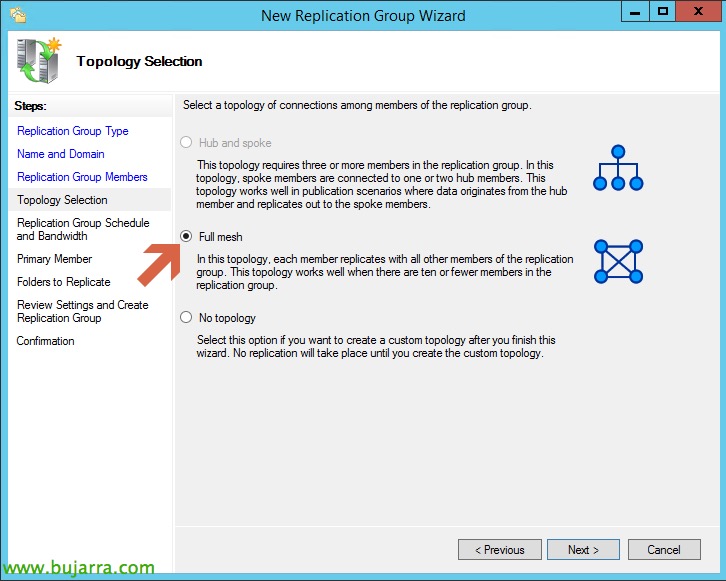Viewport: 726px width, 581px height.
Task: Click the title bar folder system icon
Action: (x=18, y=14)
